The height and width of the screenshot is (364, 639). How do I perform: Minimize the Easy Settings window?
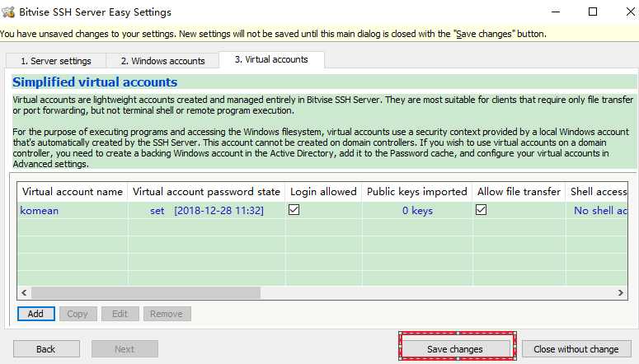pos(556,12)
